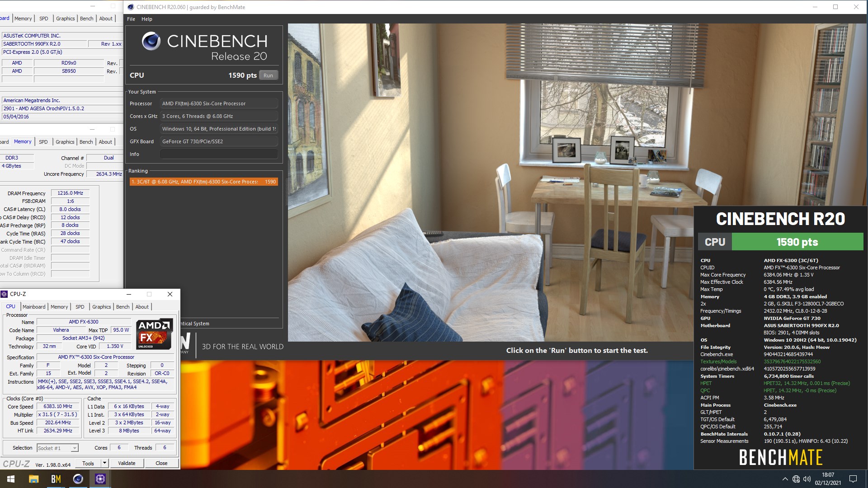This screenshot has height=488, width=868.
Task: Open the notification center icon
Action: (x=853, y=479)
